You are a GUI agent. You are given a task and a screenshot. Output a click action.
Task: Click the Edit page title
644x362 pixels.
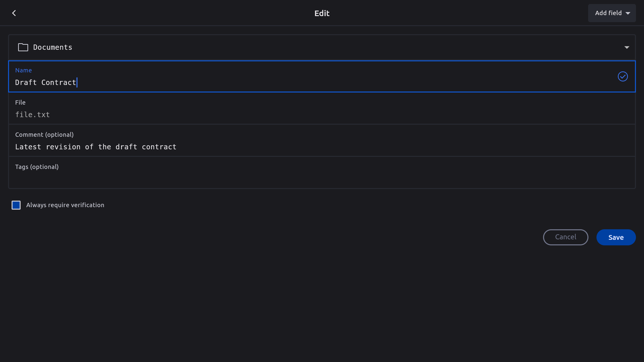(x=322, y=13)
